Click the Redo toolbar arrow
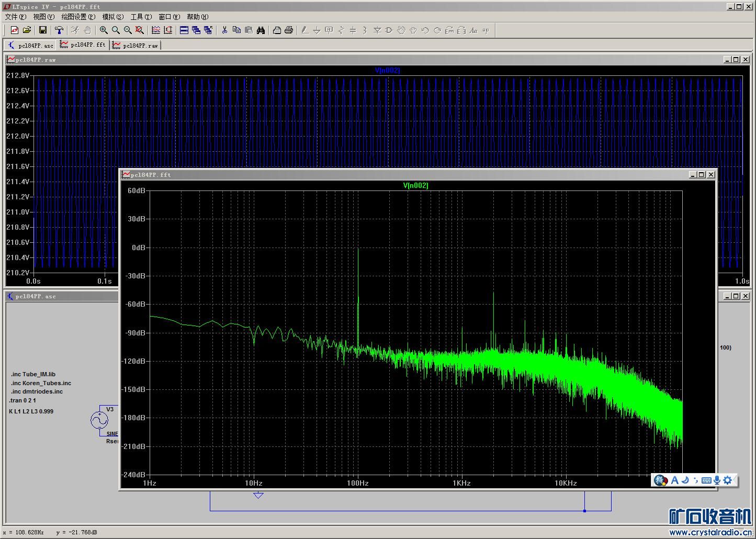 coord(437,30)
